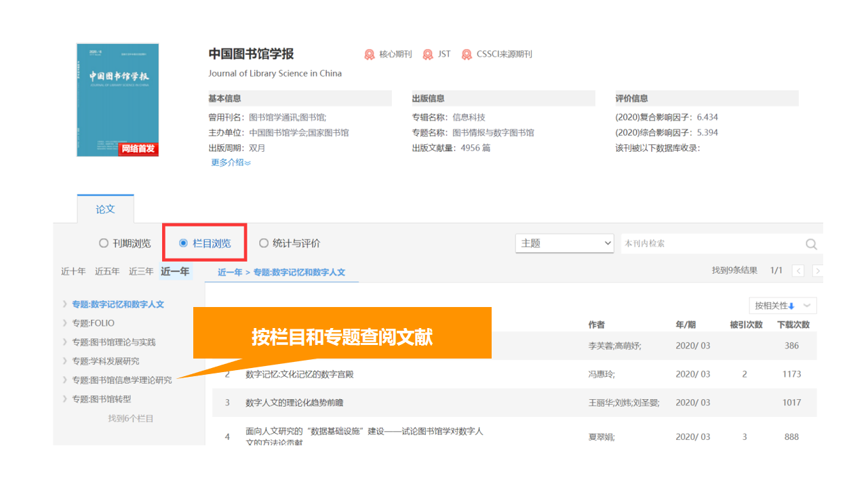Image resolution: width=868 pixels, height=488 pixels.
Task: Click the 本刊内检索 search input field
Action: [709, 244]
